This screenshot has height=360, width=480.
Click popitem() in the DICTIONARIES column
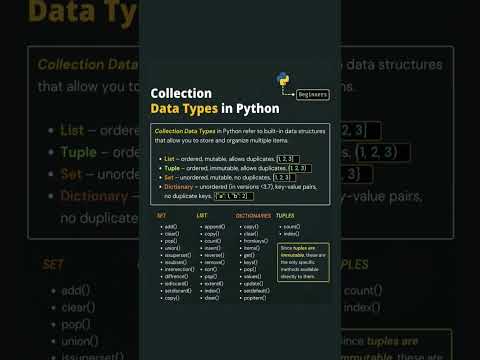pyautogui.click(x=255, y=298)
